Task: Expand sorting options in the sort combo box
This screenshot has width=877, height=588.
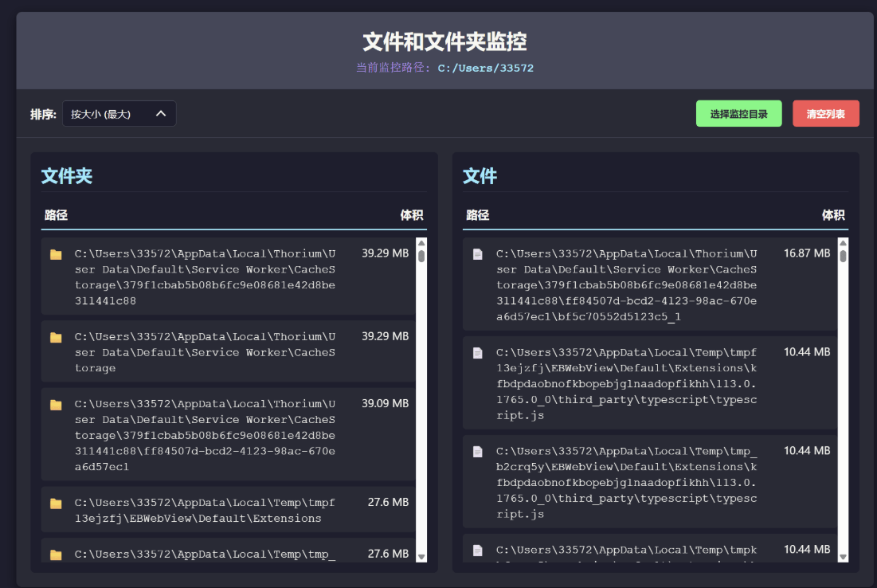Action: pyautogui.click(x=119, y=113)
